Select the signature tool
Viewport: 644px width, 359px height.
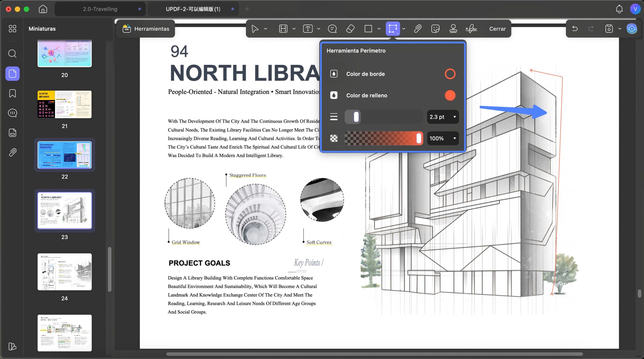[471, 29]
